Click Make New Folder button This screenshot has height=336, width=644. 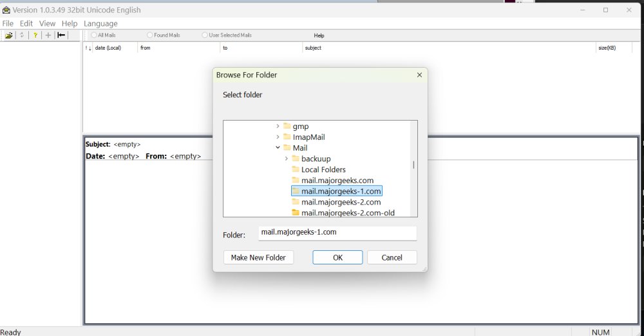pyautogui.click(x=258, y=257)
